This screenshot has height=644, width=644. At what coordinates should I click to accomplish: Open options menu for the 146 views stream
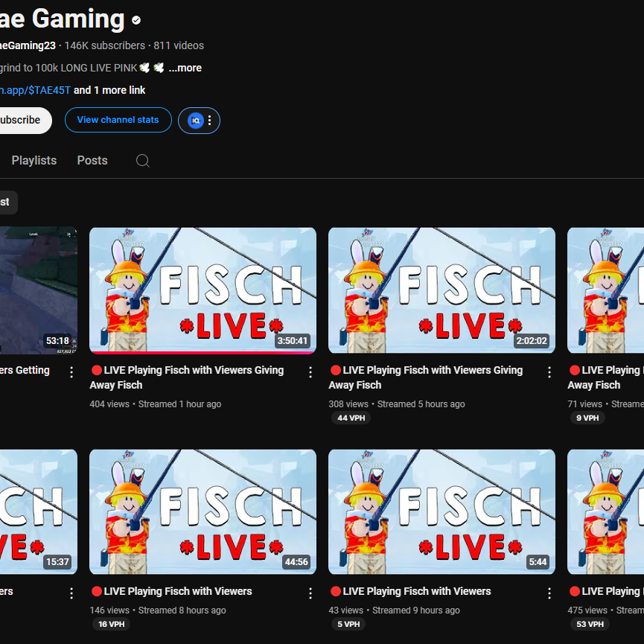coord(310,593)
